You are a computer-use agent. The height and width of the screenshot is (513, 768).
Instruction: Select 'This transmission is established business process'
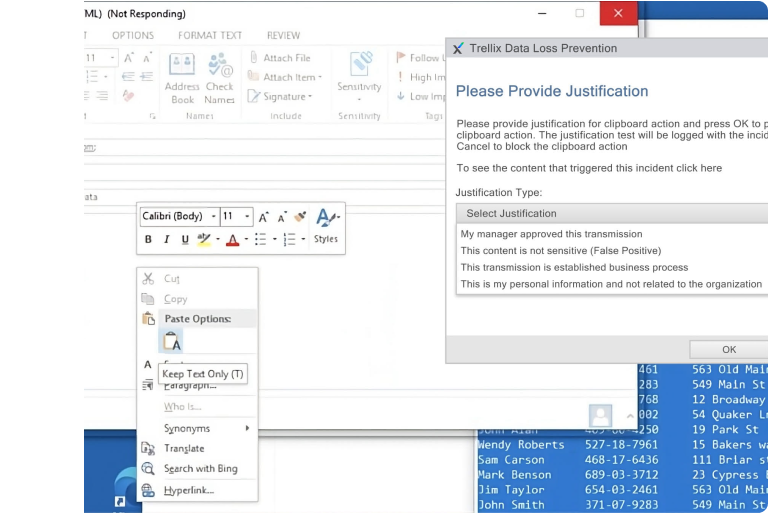pos(574,268)
